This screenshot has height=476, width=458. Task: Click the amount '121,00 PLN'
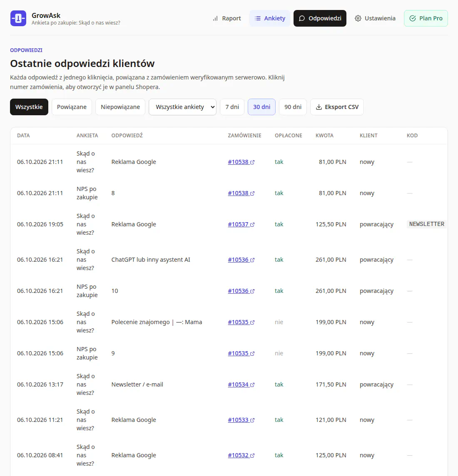pyautogui.click(x=331, y=420)
